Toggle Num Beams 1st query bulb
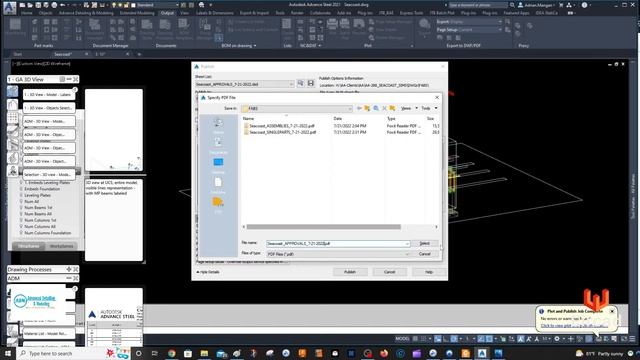The image size is (640, 360). tap(21, 208)
